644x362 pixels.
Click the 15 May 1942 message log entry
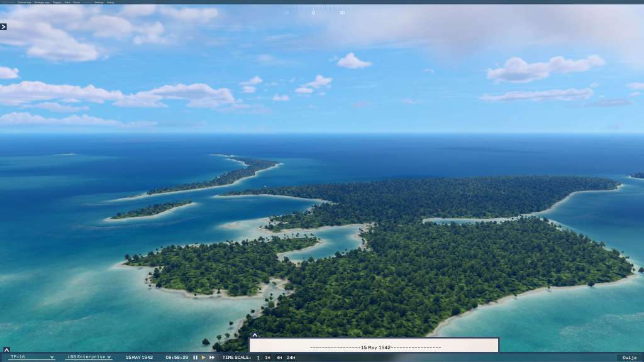[x=374, y=347]
